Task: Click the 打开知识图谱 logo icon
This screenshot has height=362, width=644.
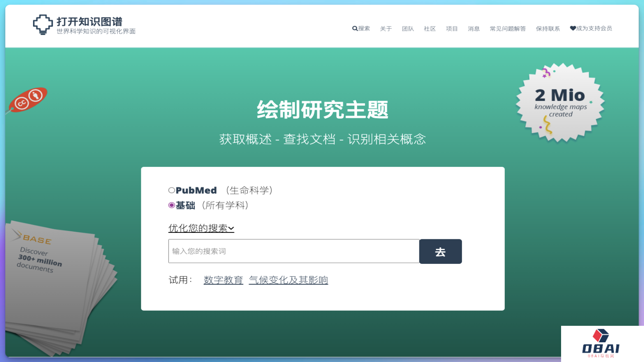Action: coord(41,24)
